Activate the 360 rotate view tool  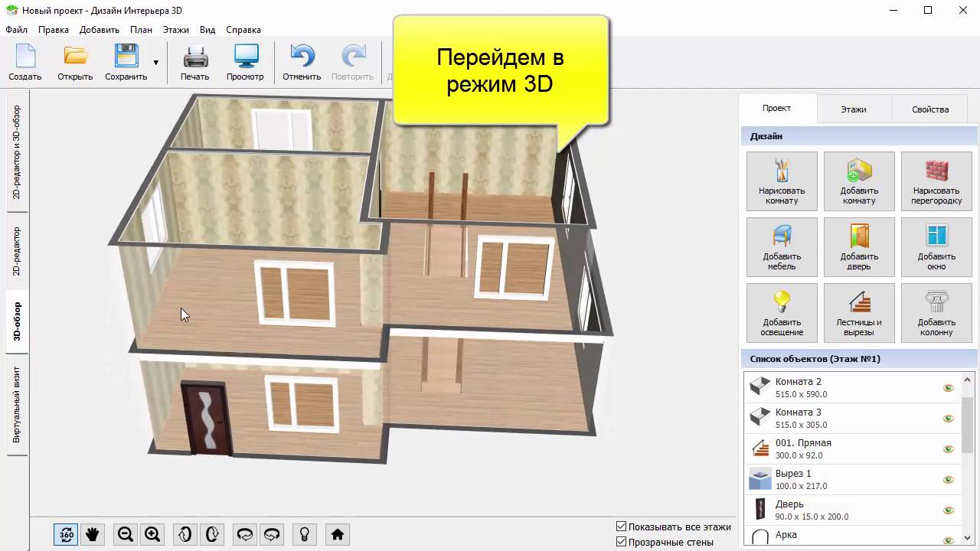click(66, 534)
